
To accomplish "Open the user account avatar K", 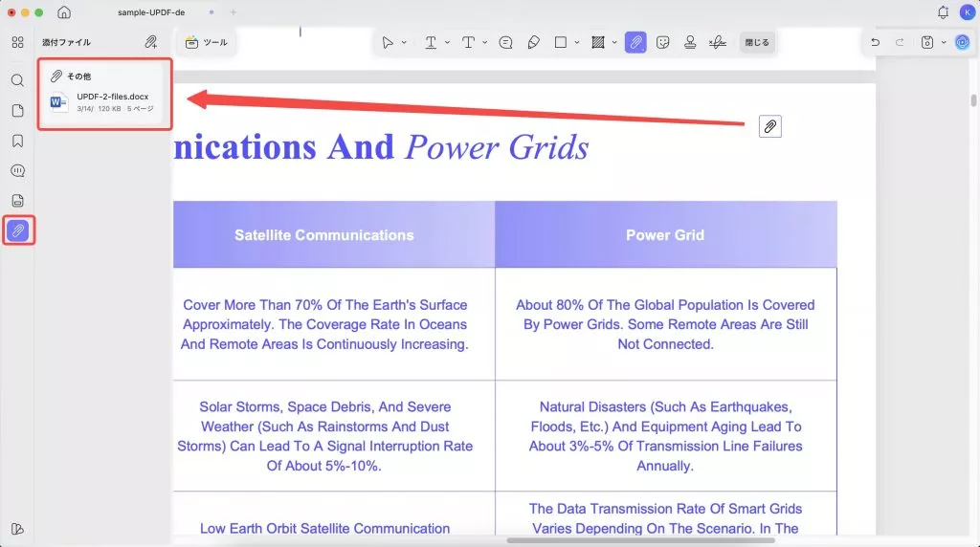I will (x=968, y=11).
